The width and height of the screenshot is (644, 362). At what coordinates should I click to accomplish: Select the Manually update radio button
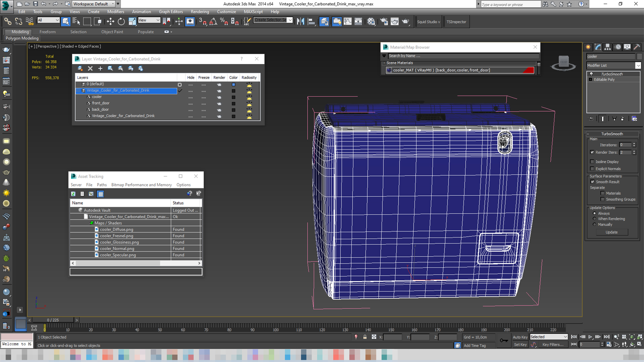coord(594,224)
